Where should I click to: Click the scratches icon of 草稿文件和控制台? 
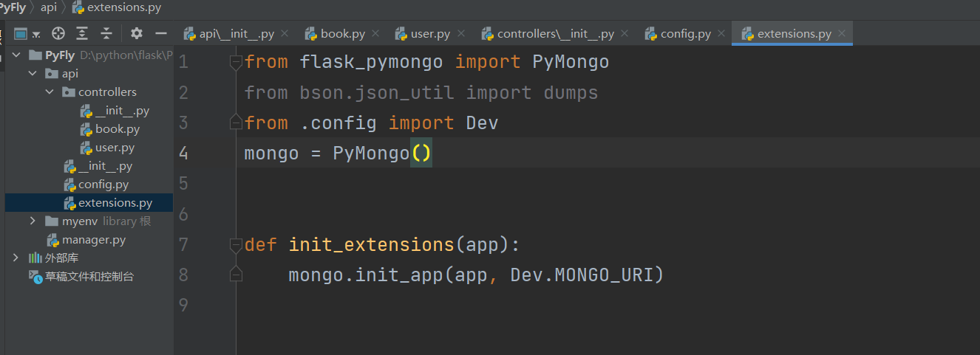click(35, 277)
